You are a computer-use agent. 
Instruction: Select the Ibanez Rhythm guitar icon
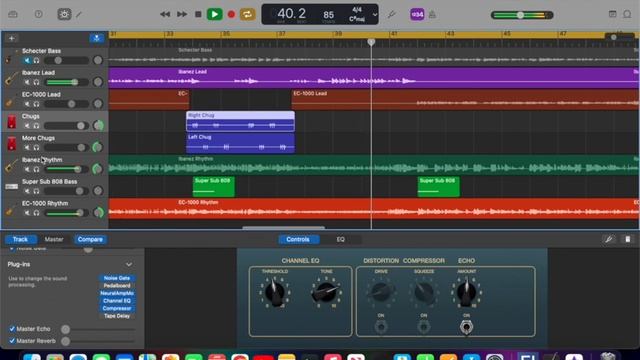coord(11,166)
